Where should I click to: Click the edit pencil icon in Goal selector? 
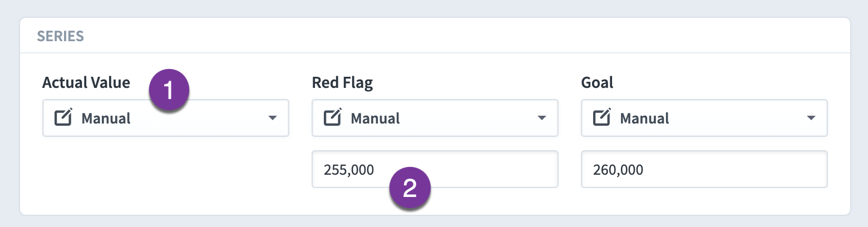[602, 118]
